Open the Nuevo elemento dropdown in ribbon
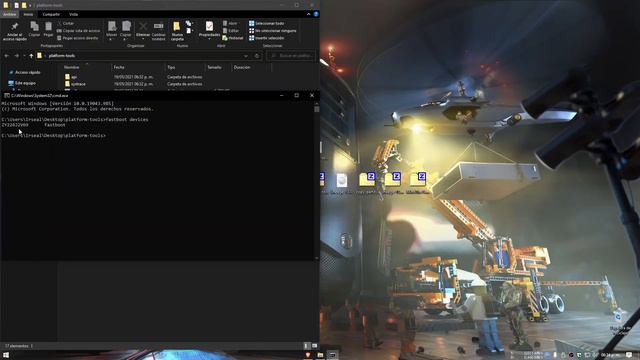Viewport: 640px width, 360px height. tap(189, 23)
